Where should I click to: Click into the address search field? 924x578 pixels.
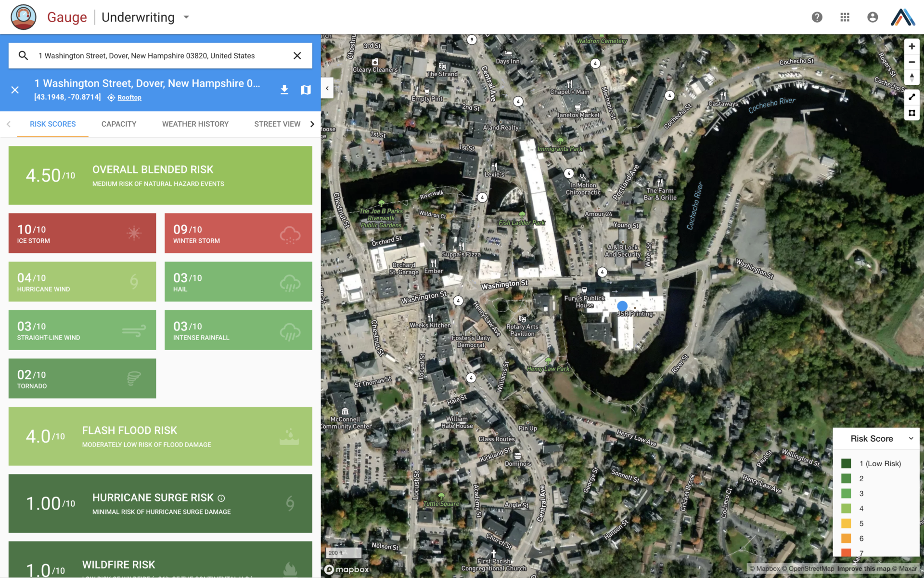tap(161, 56)
